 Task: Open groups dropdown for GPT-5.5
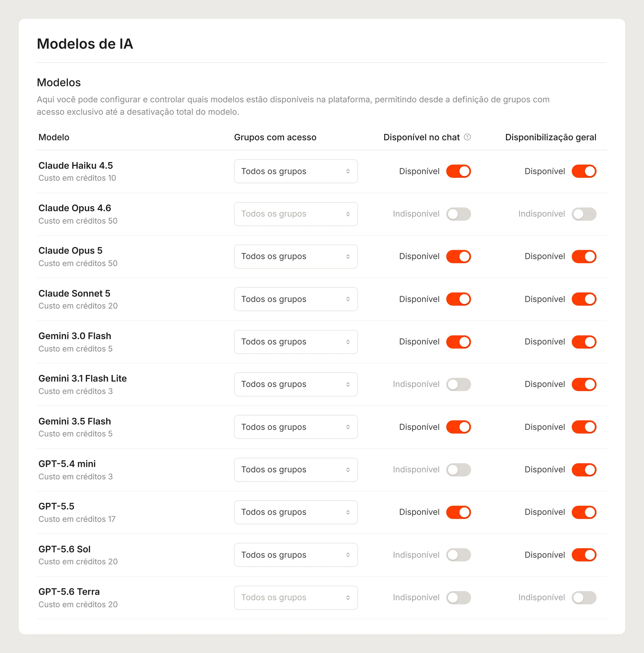[296, 512]
